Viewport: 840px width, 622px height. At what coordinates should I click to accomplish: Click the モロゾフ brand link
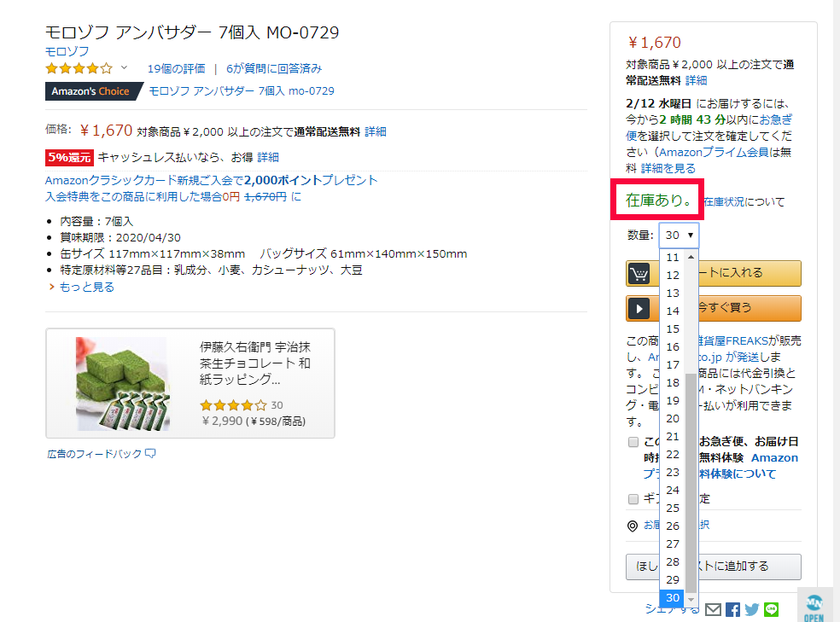point(67,51)
